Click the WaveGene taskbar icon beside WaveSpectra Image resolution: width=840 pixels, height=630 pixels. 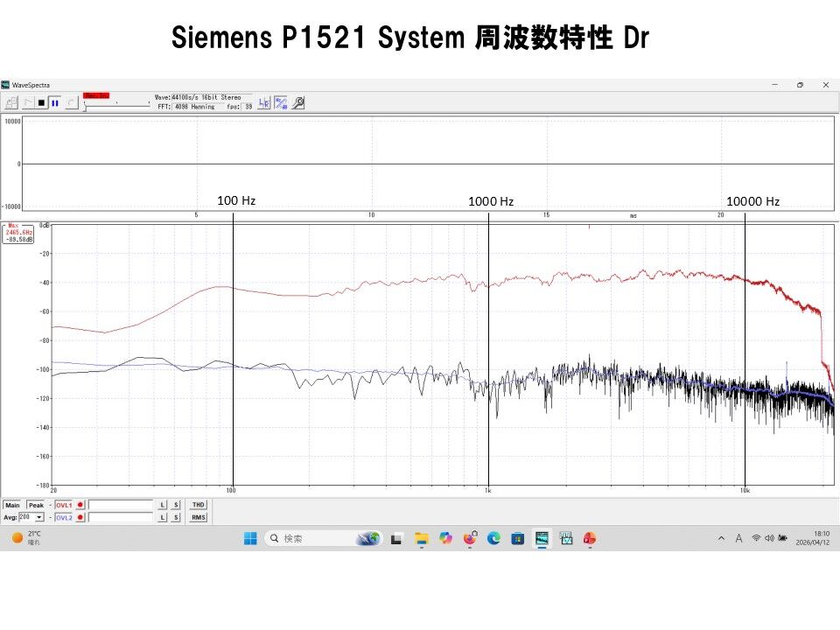566,538
